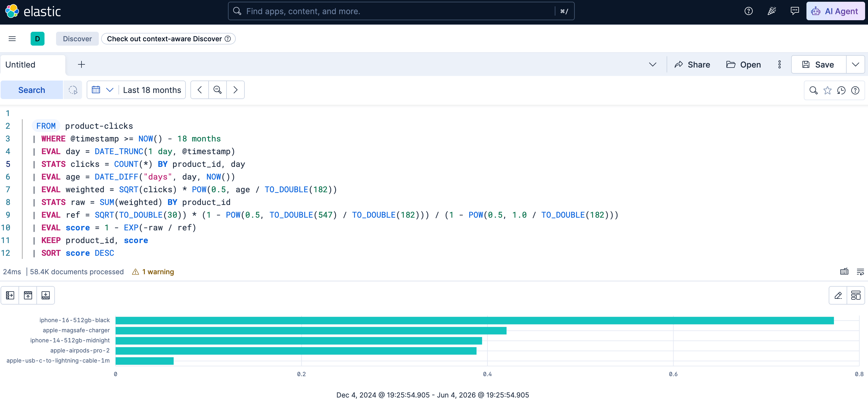868x403 pixels.
Task: Click the global search field
Action: point(401,11)
